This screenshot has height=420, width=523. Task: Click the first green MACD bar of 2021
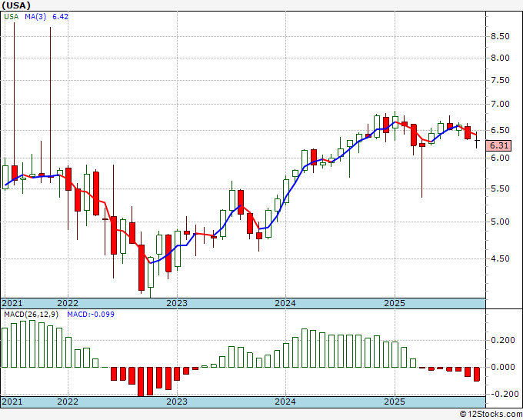5,348
